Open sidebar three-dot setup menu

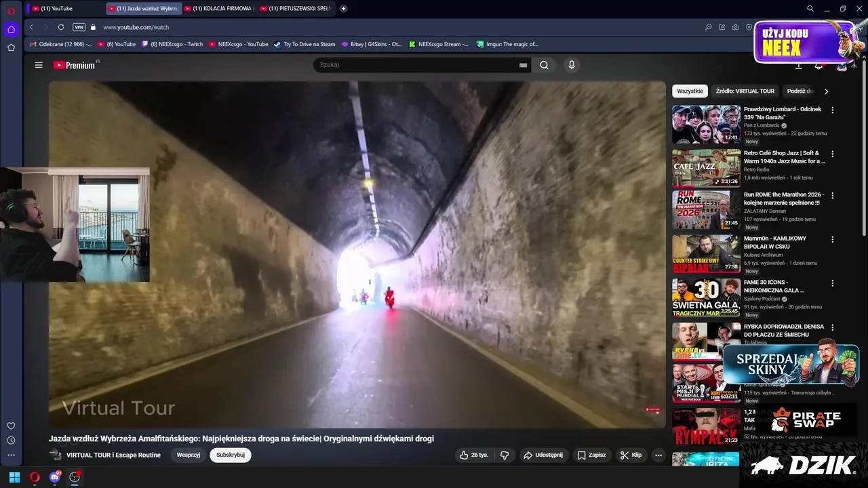coord(11,455)
